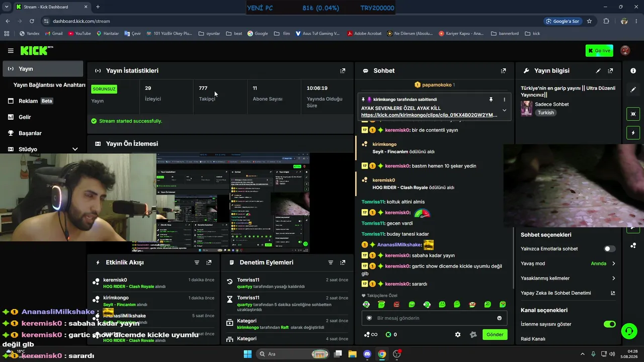This screenshot has height=362, width=644.
Task: Open Reklam Beta sidebar item
Action: (x=43, y=101)
